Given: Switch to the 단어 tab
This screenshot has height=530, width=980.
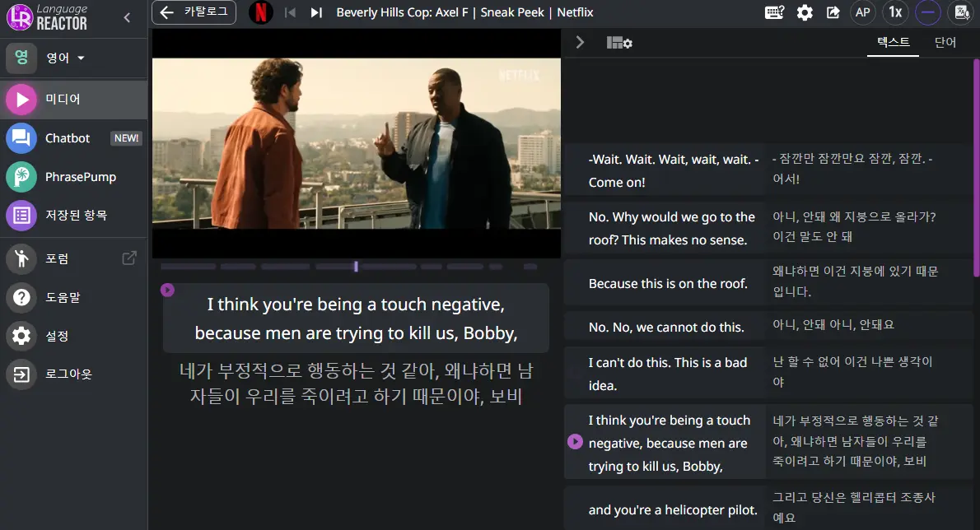Looking at the screenshot, I should 945,43.
